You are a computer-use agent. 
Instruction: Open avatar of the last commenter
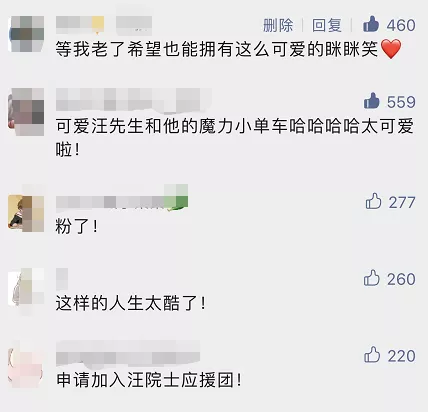coord(26,364)
